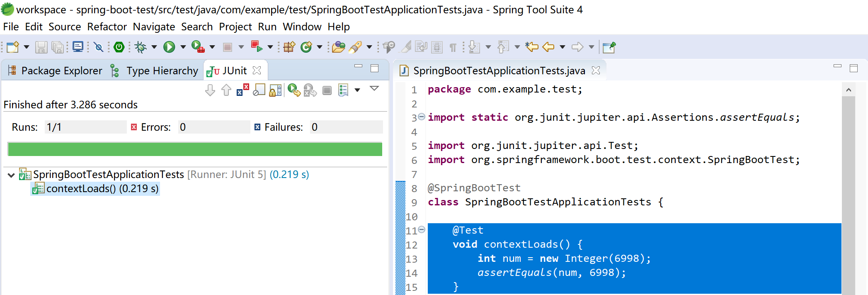Toggle Show Failures Only filter
This screenshot has height=295, width=868.
tap(242, 90)
